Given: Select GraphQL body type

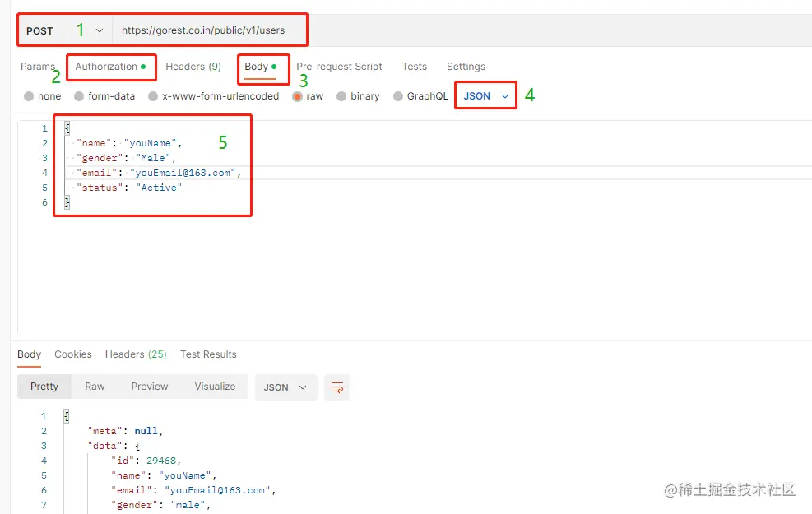Looking at the screenshot, I should tap(397, 96).
